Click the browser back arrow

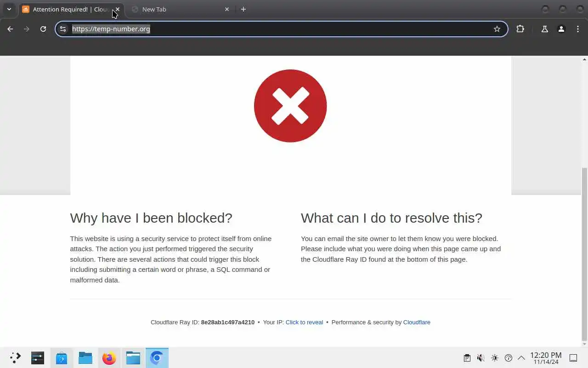click(x=10, y=29)
